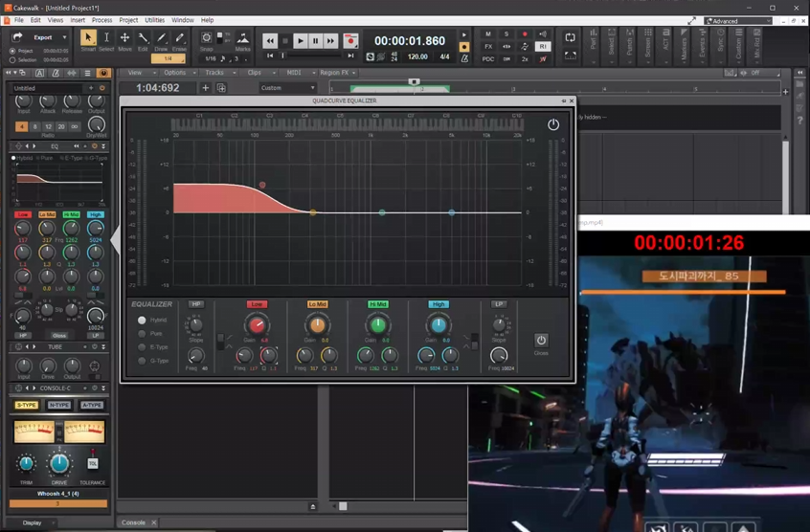Open the Clips dropdown
Viewport: 810px width, 532px height.
click(258, 73)
